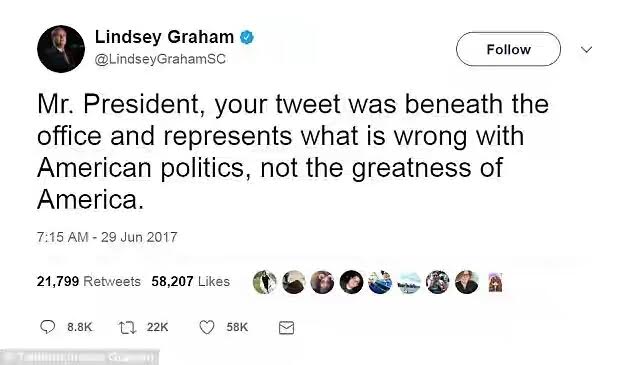
Task: Click the second liker avatar
Action: click(x=294, y=282)
